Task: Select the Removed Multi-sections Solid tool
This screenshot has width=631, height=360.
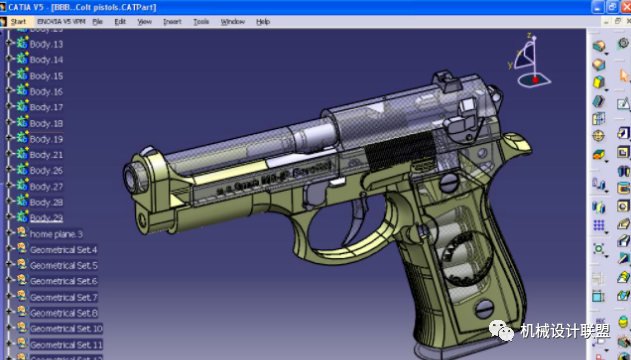Action: coord(623,296)
